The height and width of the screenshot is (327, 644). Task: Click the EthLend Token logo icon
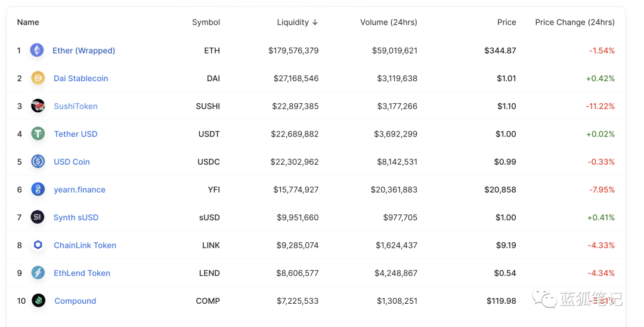[x=38, y=273]
